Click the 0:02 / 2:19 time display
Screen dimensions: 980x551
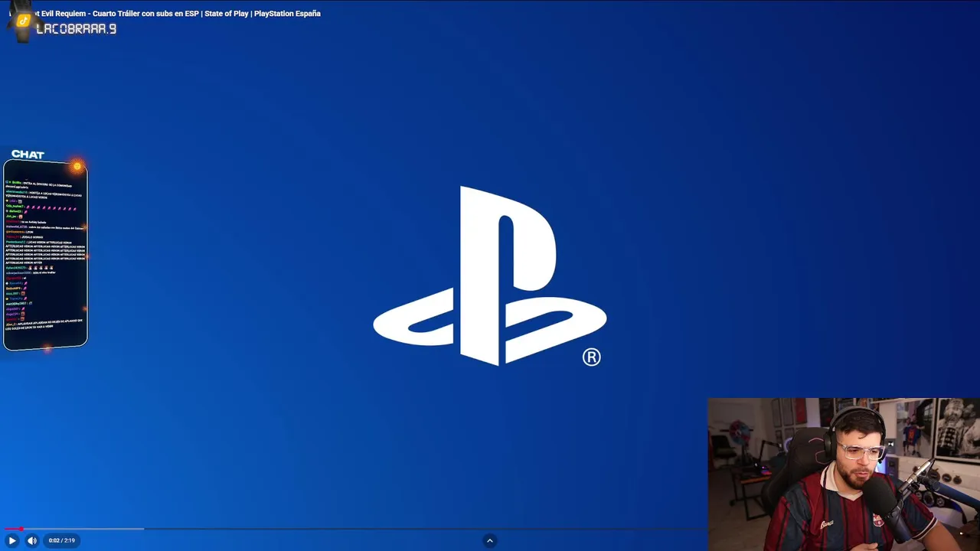coord(61,540)
